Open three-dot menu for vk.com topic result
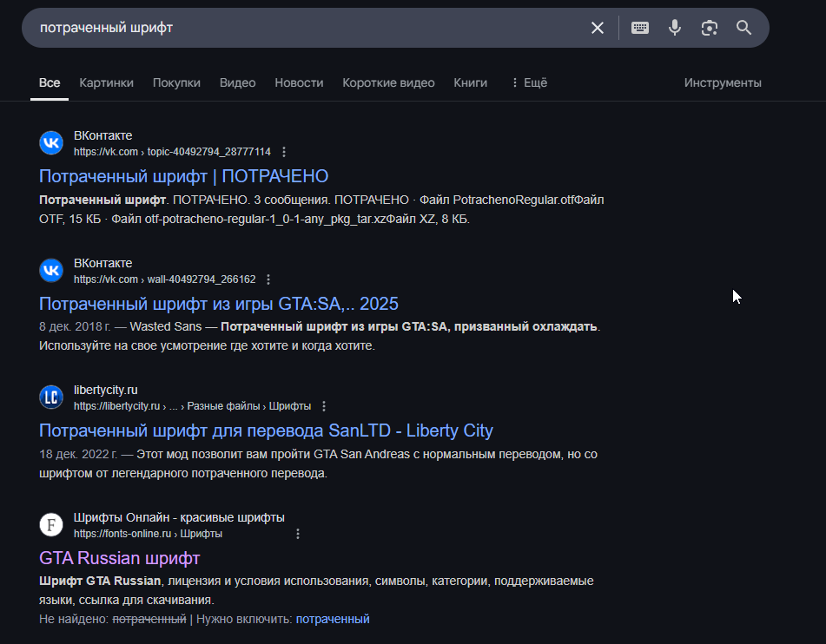 [x=284, y=152]
